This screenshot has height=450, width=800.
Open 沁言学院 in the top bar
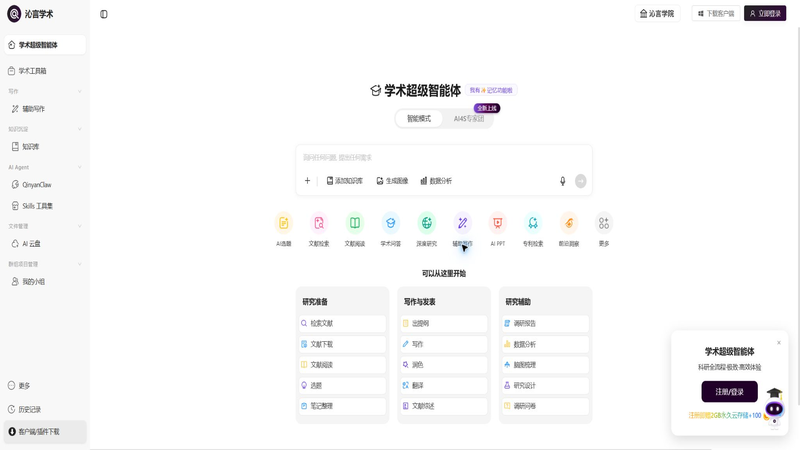click(x=657, y=14)
